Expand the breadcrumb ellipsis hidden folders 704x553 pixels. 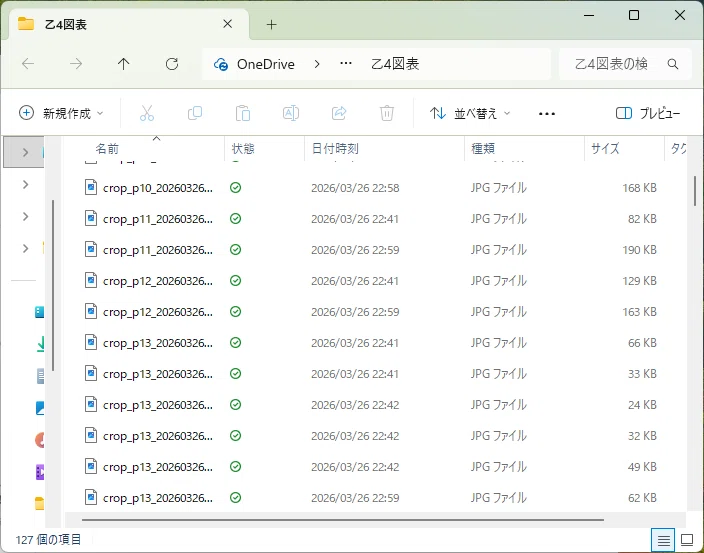346,64
